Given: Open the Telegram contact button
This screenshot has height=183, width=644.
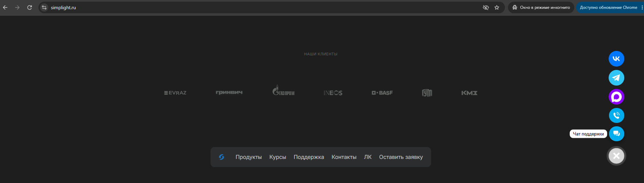Looking at the screenshot, I should 616,78.
